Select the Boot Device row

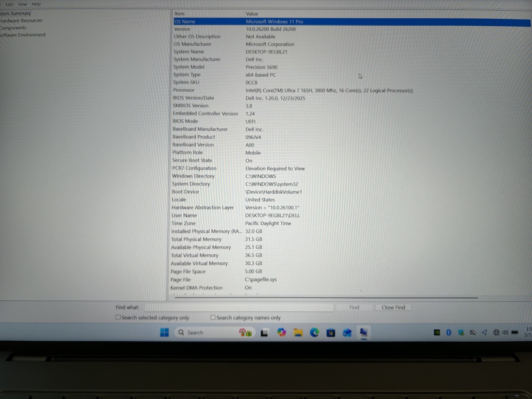[x=352, y=192]
